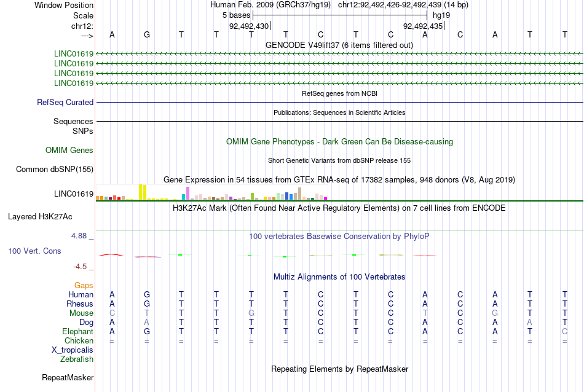This screenshot has width=584, height=392.
Task: Click the Window Position track label
Action: tap(64, 5)
